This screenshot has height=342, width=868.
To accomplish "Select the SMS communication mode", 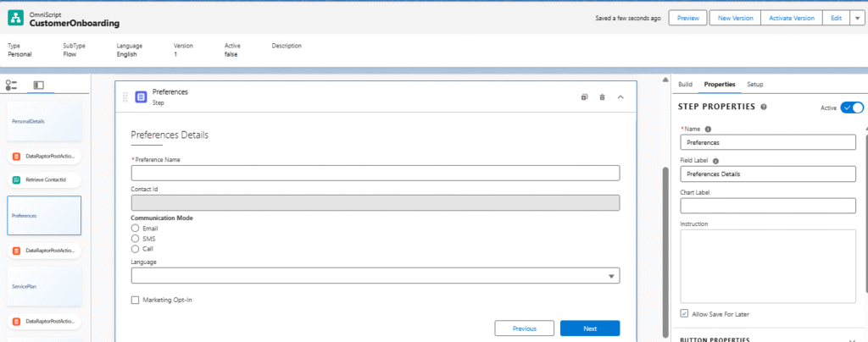I will pos(136,239).
